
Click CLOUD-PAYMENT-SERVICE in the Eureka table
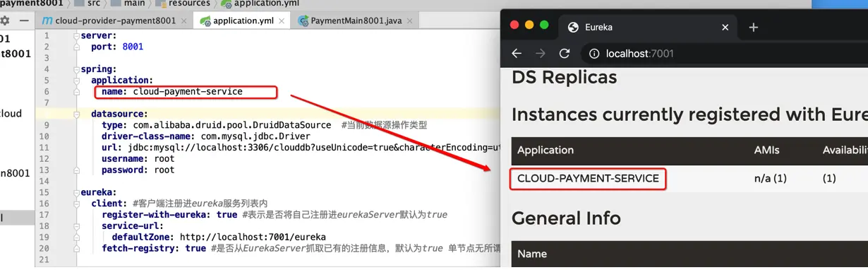(588, 179)
